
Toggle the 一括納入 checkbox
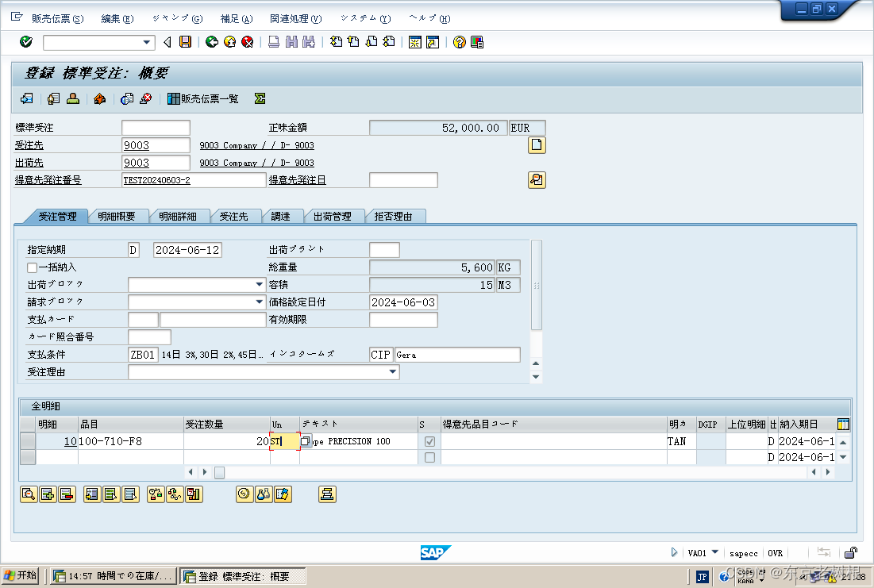(x=33, y=267)
